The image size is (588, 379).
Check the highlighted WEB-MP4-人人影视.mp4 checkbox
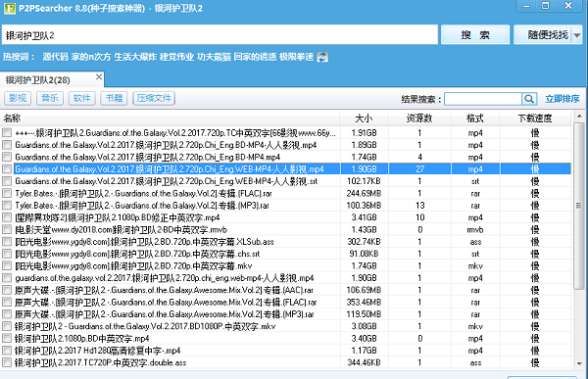click(x=7, y=169)
